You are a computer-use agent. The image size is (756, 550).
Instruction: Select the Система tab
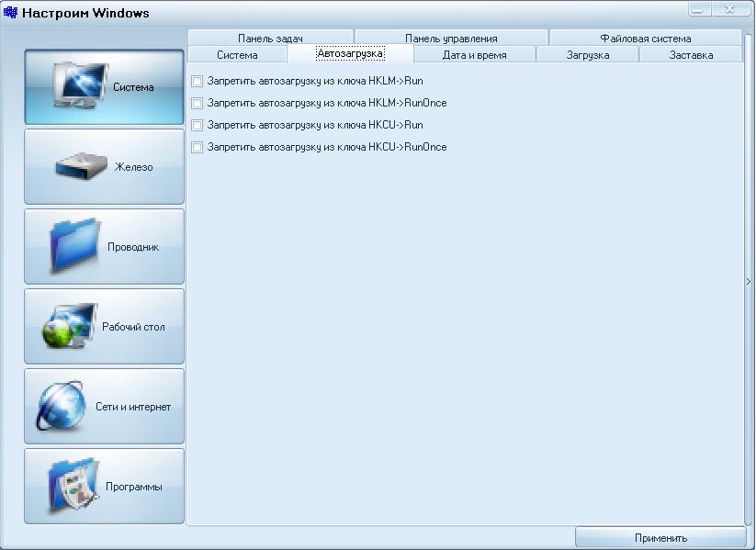[x=237, y=54]
